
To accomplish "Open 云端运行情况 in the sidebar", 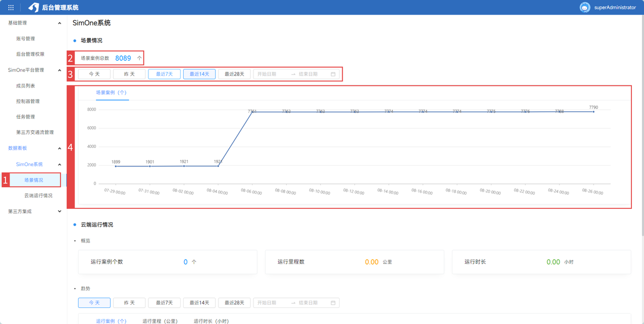I will [x=38, y=196].
